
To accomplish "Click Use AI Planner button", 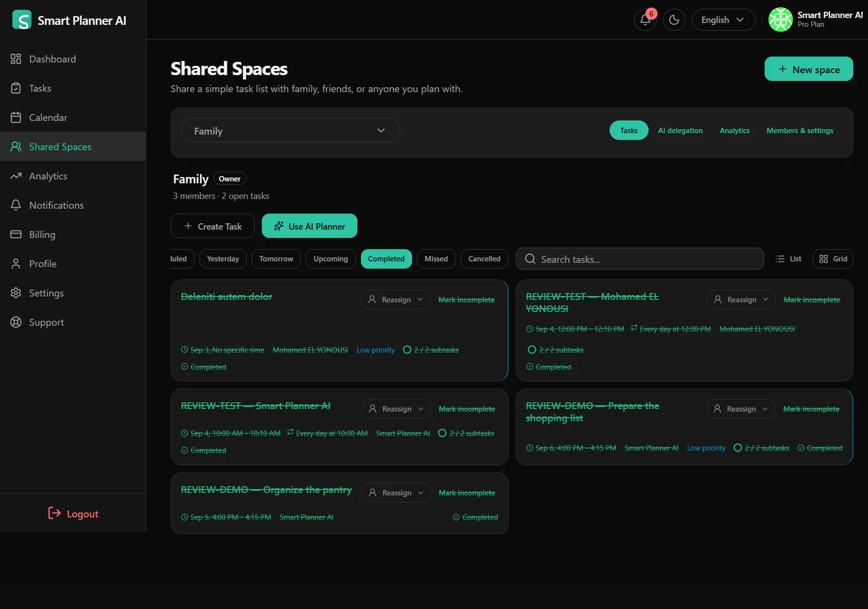I will [309, 226].
